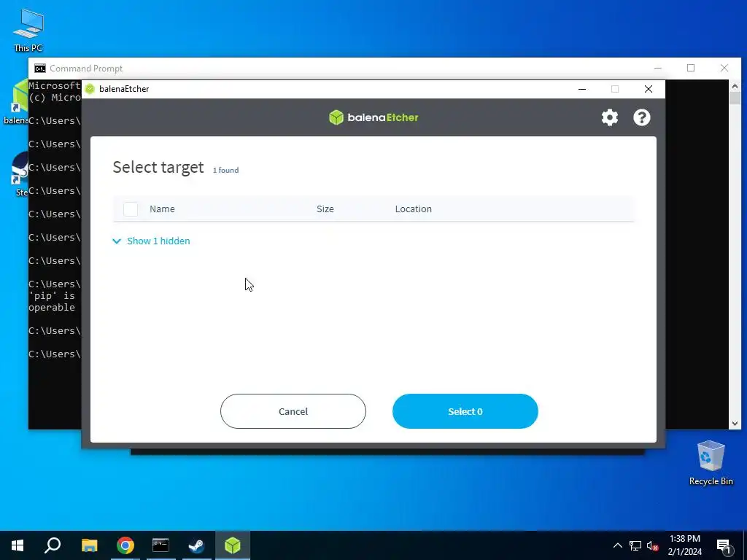Close the balenaEtcher window
Viewport: 747px width, 560px height.
[x=649, y=89]
